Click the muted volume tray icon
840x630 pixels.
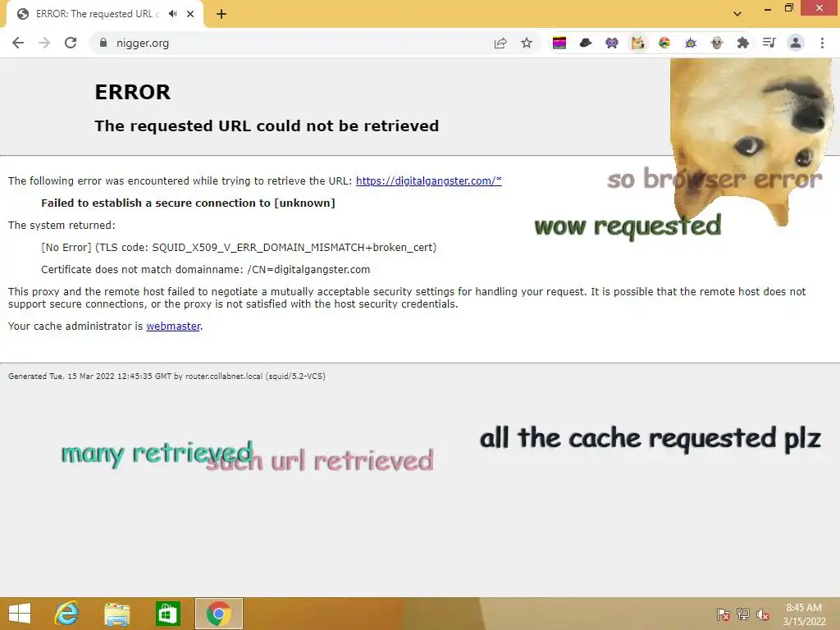(x=763, y=614)
